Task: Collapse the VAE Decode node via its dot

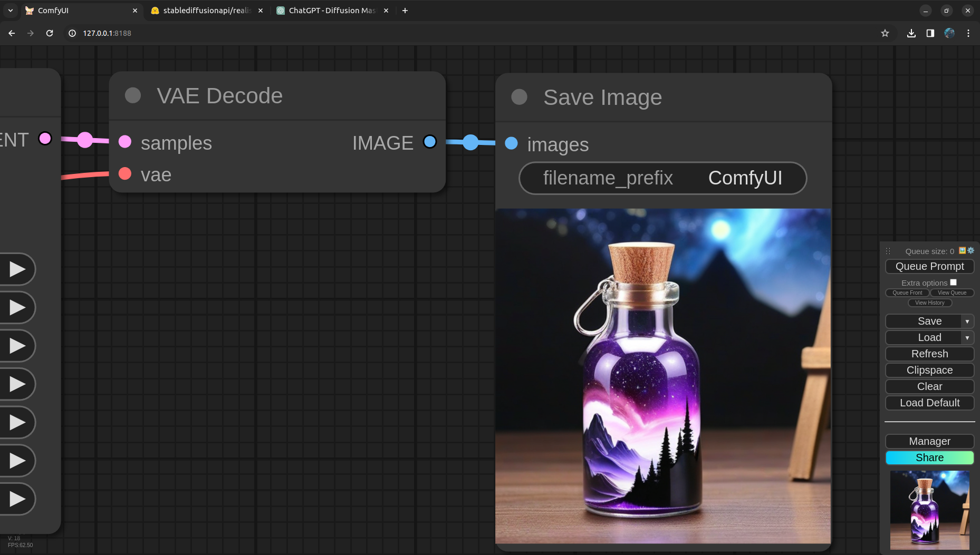Action: click(133, 95)
